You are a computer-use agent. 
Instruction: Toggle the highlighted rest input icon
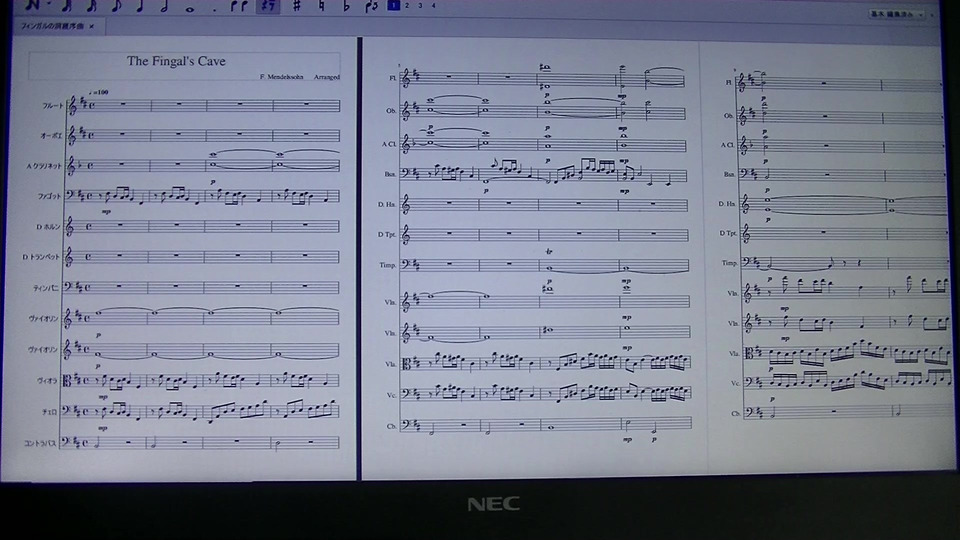(268, 6)
